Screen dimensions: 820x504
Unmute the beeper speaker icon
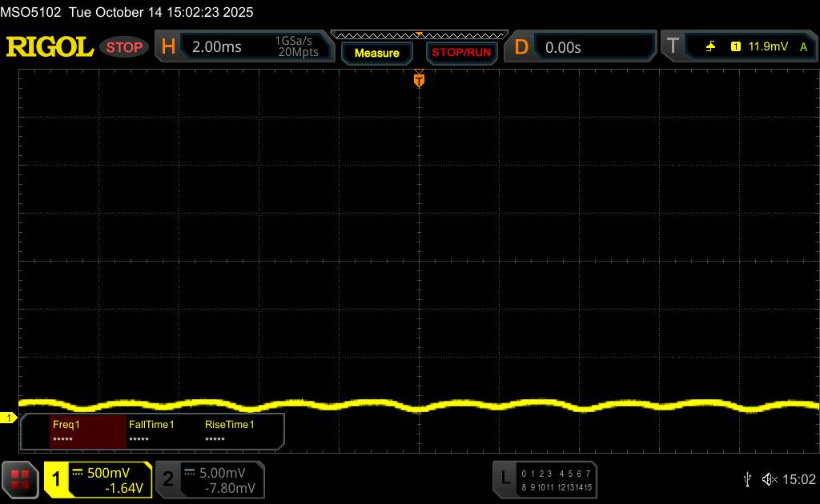[x=769, y=479]
